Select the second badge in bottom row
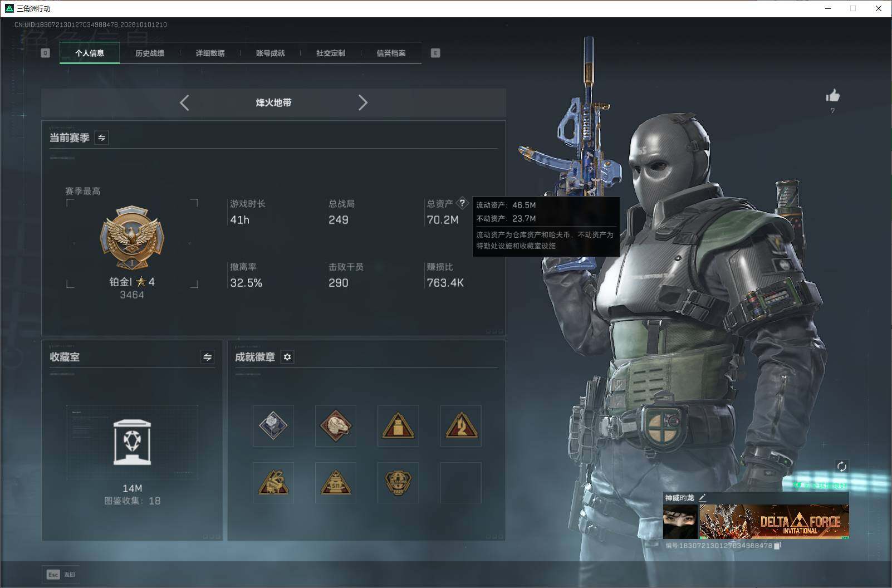 pos(336,483)
